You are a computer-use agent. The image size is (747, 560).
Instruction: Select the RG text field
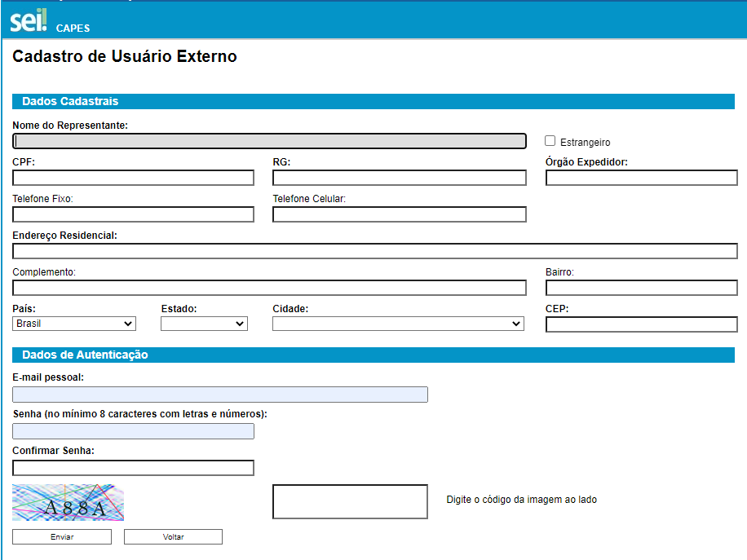(399, 178)
